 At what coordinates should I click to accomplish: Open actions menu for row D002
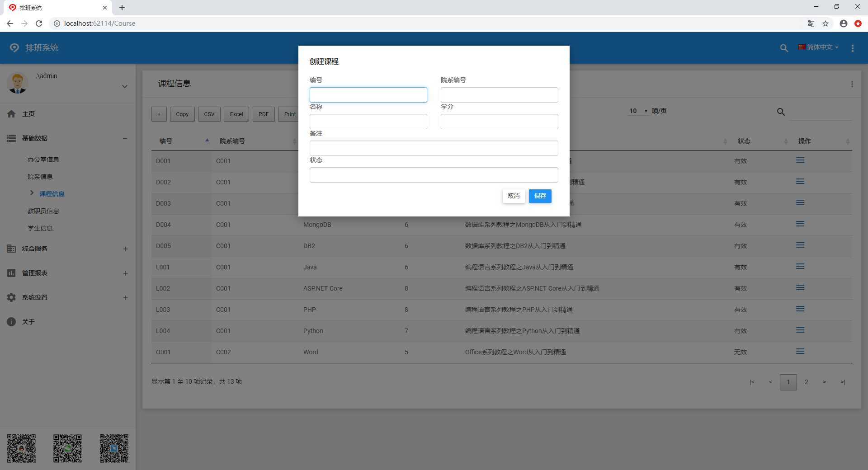(800, 182)
